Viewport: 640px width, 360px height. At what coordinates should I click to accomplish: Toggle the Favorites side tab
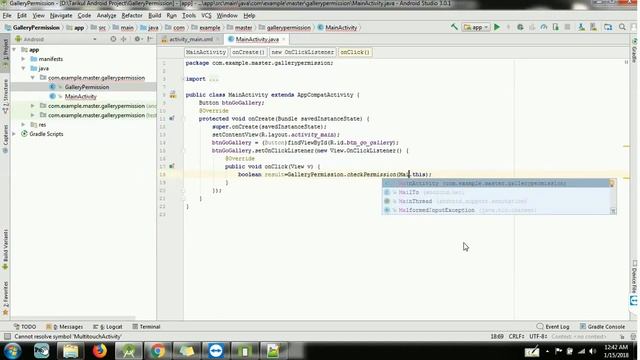5,298
